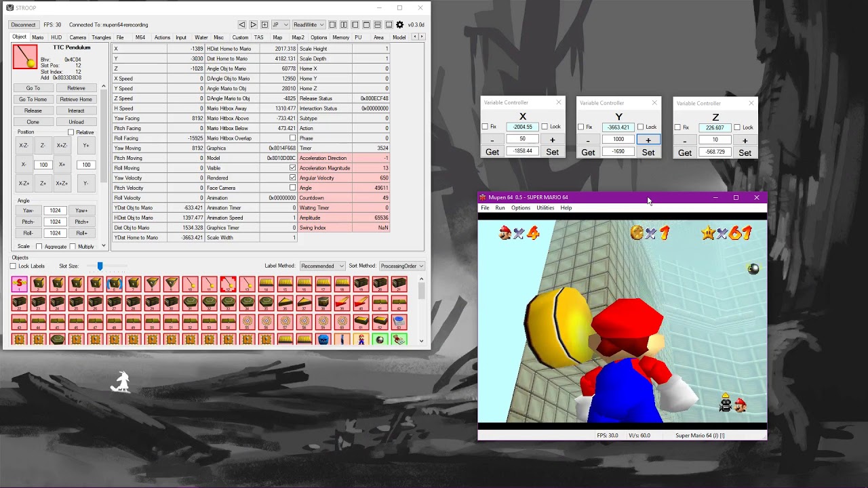Click the left arrow button in STROOP toolbar
The height and width of the screenshot is (488, 868).
coord(242,25)
